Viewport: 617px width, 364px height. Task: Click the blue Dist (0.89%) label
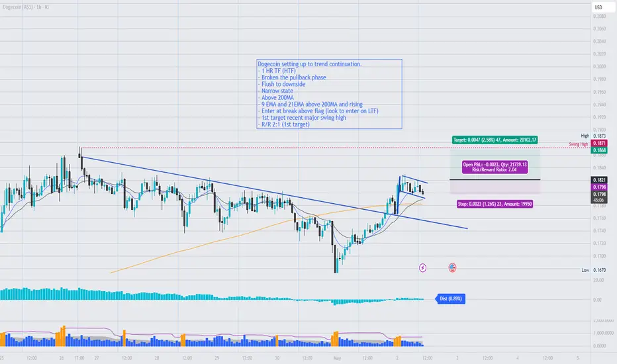[x=451, y=298]
